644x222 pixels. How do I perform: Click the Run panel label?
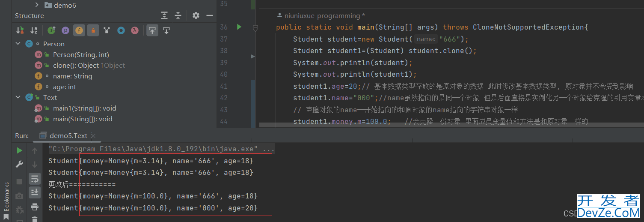point(22,135)
